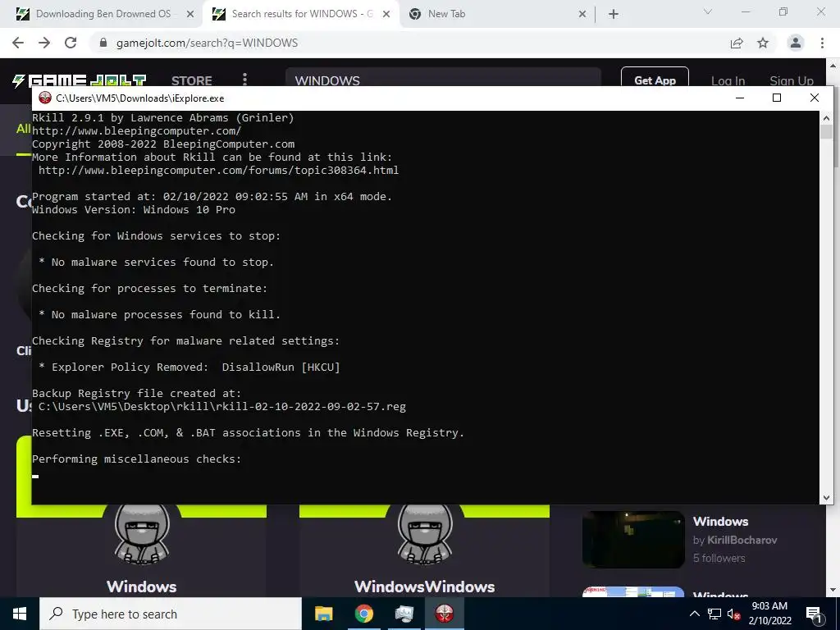
Task: Minimize the iExplore.exe console window
Action: tap(740, 98)
